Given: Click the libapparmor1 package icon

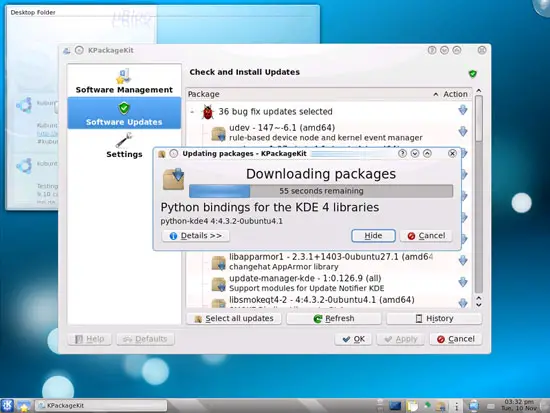Looking at the screenshot, I should [218, 262].
